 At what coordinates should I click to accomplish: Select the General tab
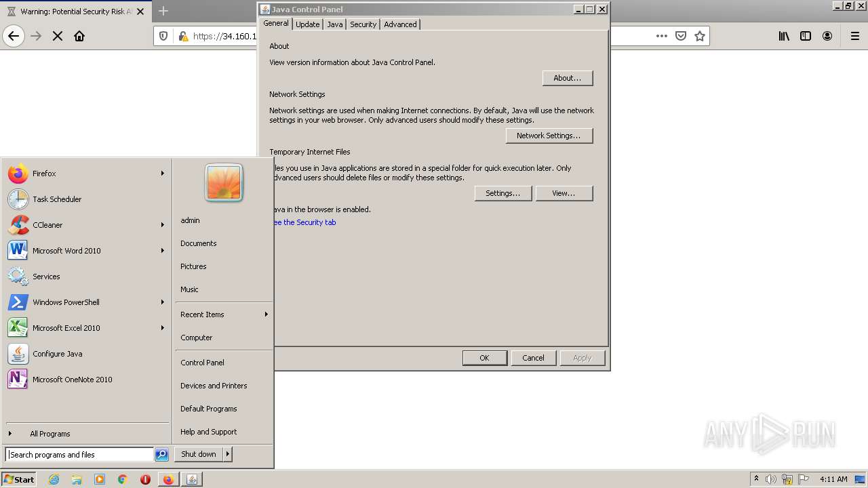point(276,23)
